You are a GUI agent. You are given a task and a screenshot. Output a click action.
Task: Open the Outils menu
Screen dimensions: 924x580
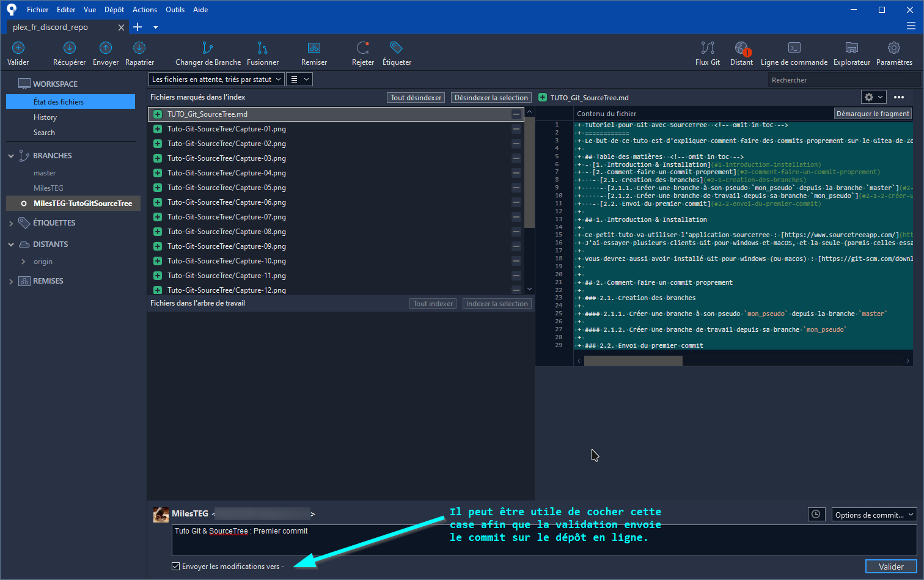tap(175, 10)
